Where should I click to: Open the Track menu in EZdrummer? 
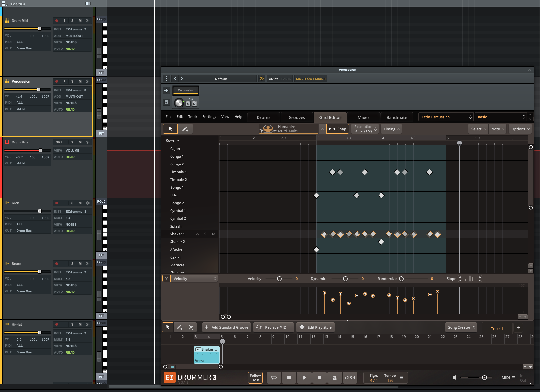click(x=193, y=117)
